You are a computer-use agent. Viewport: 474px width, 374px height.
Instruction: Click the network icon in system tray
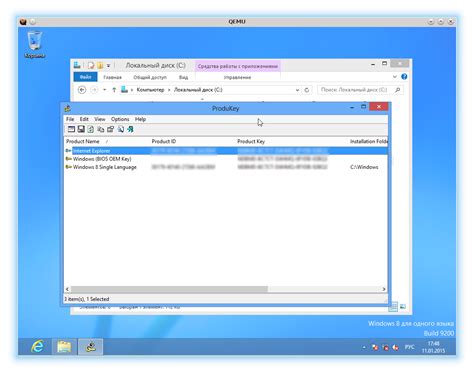tap(385, 347)
